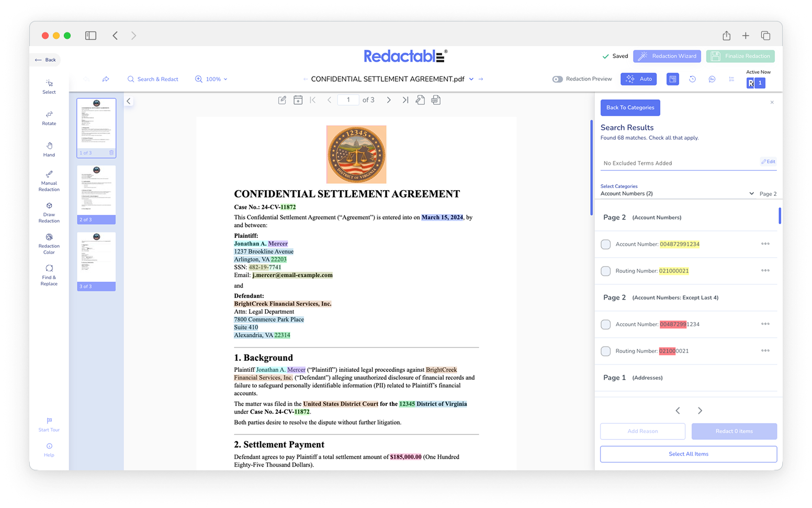The height and width of the screenshot is (508, 812).
Task: Check Account Number except last 4 item
Action: point(606,325)
